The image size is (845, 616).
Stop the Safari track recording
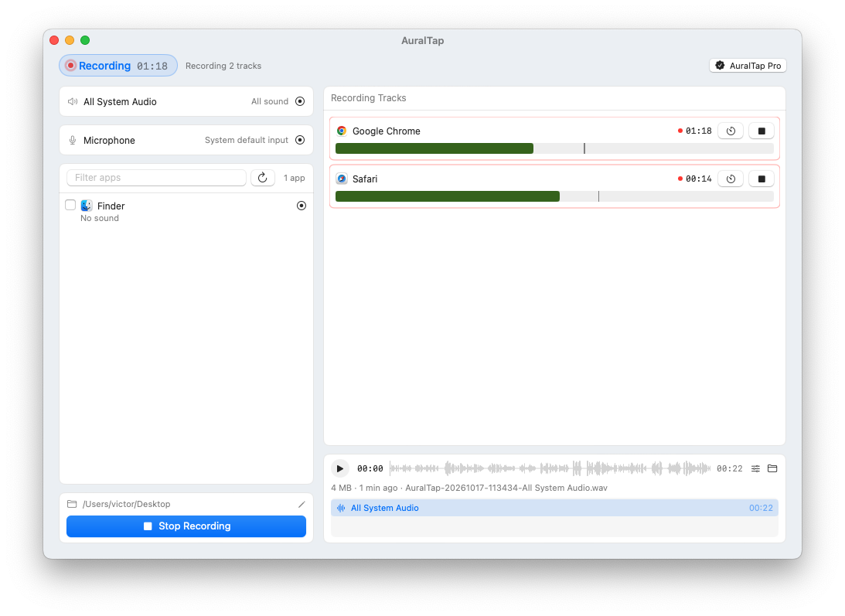coord(762,179)
